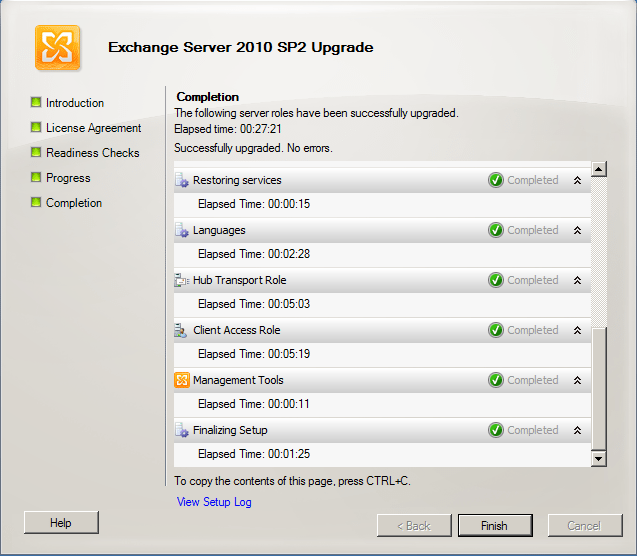
Task: Select the Progress step
Action: pyautogui.click(x=68, y=178)
